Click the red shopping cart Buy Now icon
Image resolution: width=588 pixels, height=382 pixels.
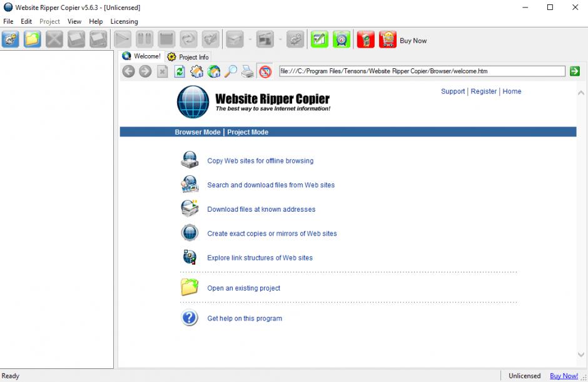[x=388, y=39]
